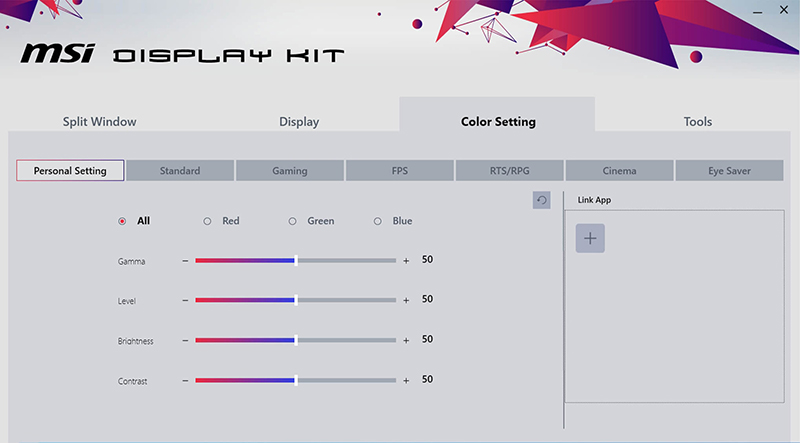The image size is (800, 443).
Task: Click the Brightness slider handle
Action: pos(296,340)
